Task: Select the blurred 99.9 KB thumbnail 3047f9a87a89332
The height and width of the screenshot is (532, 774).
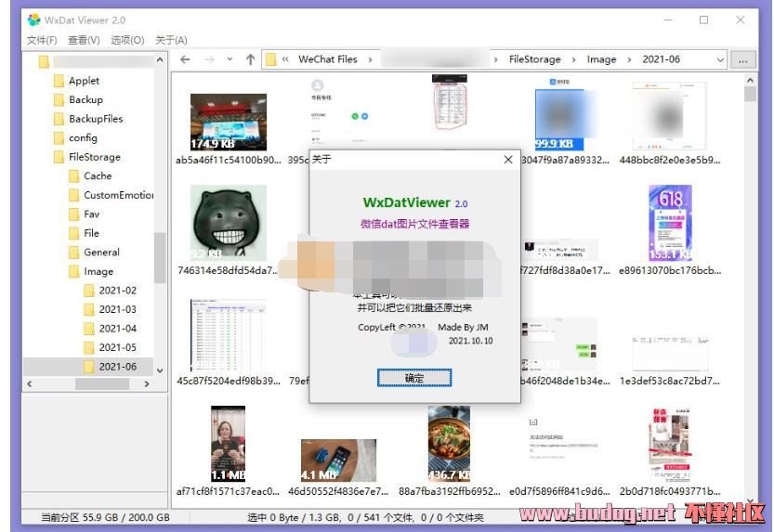Action: [x=559, y=120]
